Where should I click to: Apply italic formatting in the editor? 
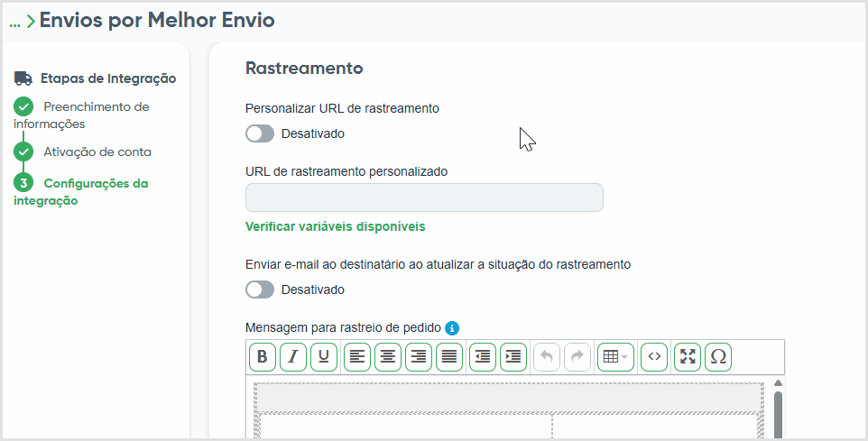293,357
